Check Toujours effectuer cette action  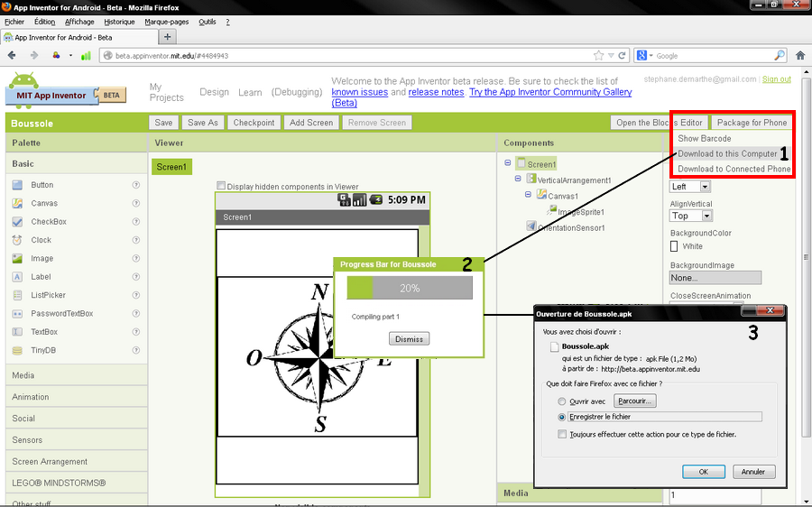(562, 434)
